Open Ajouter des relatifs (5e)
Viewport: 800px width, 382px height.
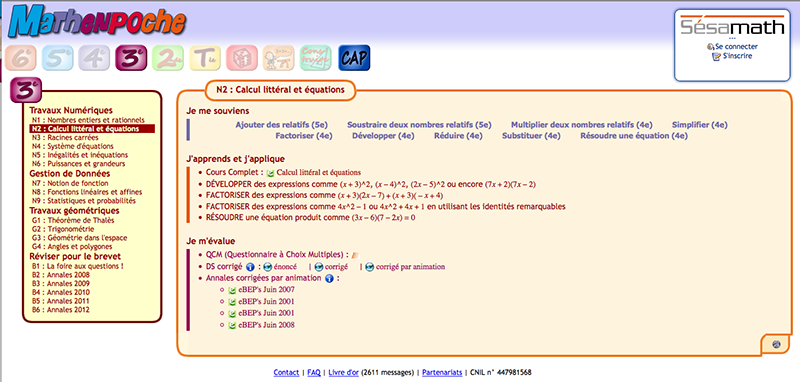point(282,125)
